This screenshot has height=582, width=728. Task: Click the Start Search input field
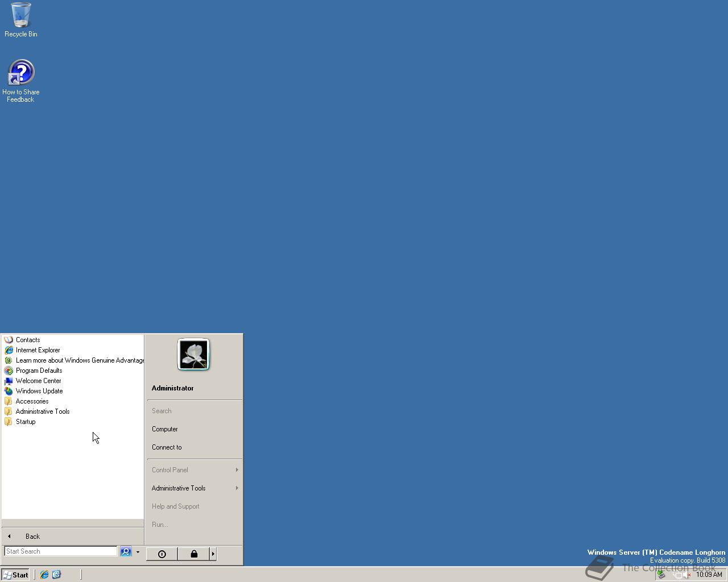click(x=60, y=551)
